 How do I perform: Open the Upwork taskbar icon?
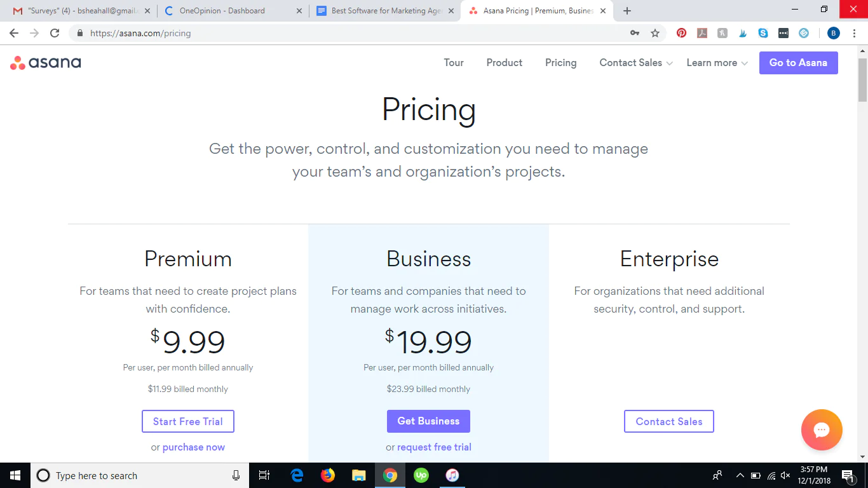point(421,475)
